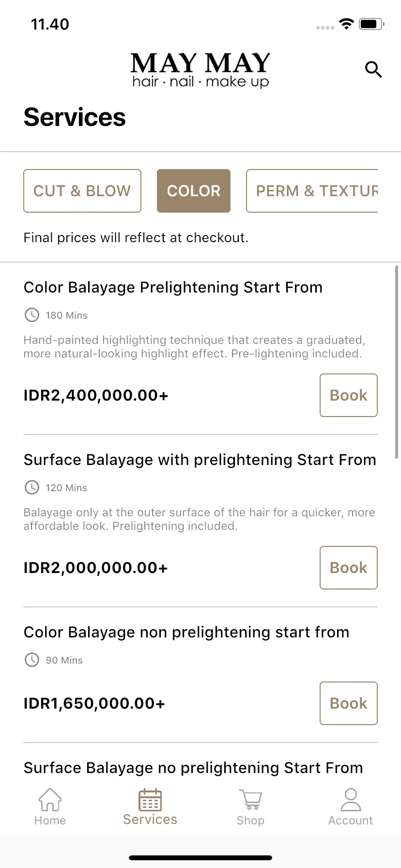Open the Account person icon
This screenshot has height=868, width=401.
(x=351, y=799)
